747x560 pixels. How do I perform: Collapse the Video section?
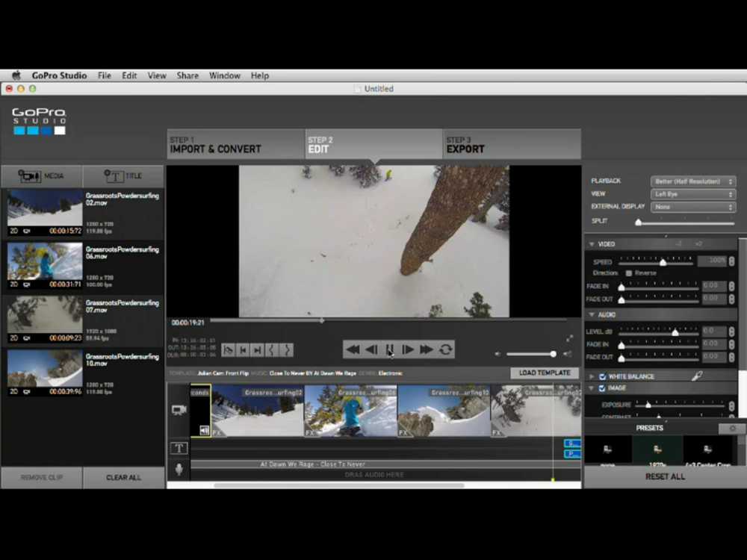tap(592, 244)
